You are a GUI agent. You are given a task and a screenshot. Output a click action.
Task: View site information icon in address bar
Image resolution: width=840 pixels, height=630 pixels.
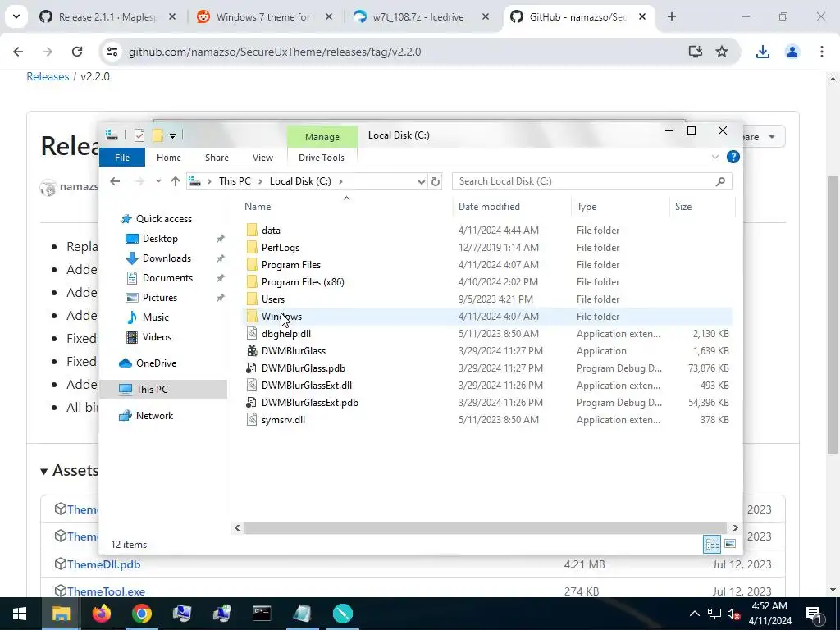[x=112, y=52]
